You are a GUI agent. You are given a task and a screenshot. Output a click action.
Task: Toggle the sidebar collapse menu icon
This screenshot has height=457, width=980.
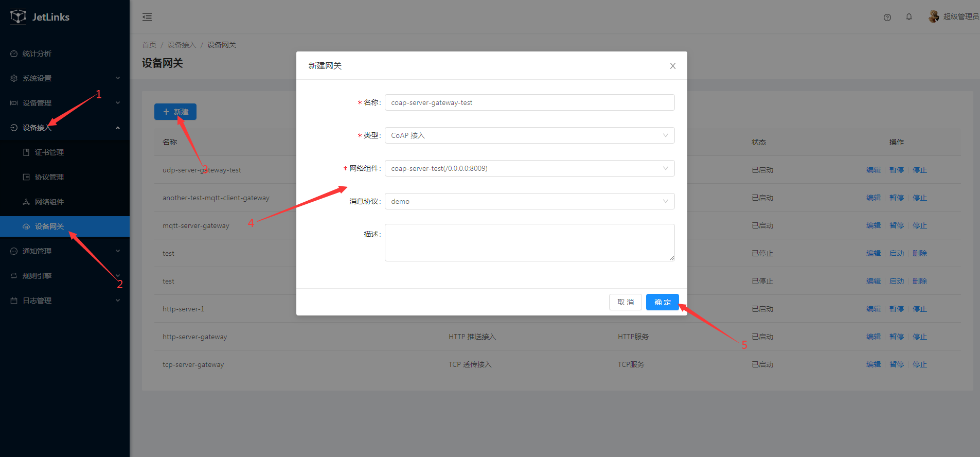tap(147, 17)
